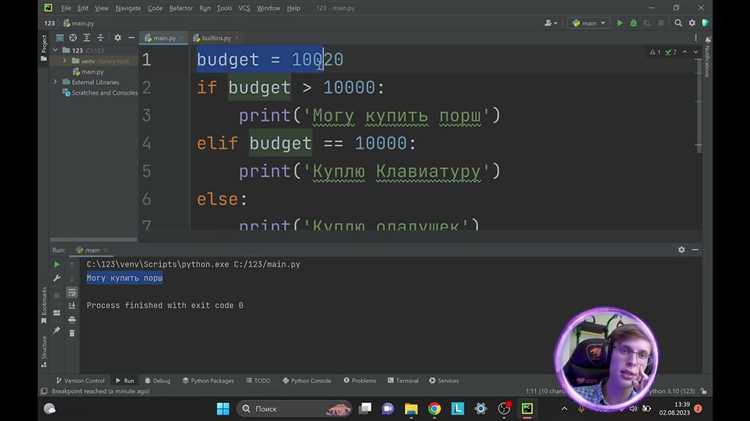This screenshot has height=421, width=750.
Task: Expand the venv folder in project tree
Action: tap(65, 61)
